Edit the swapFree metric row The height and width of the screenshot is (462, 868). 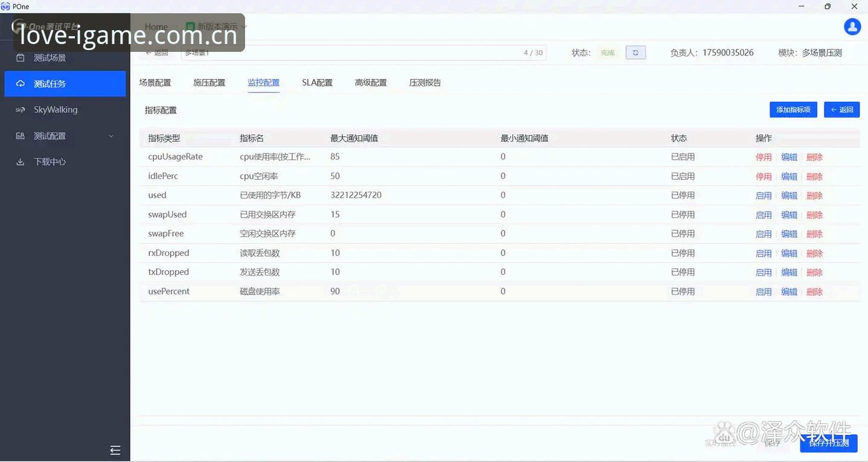[x=789, y=234]
